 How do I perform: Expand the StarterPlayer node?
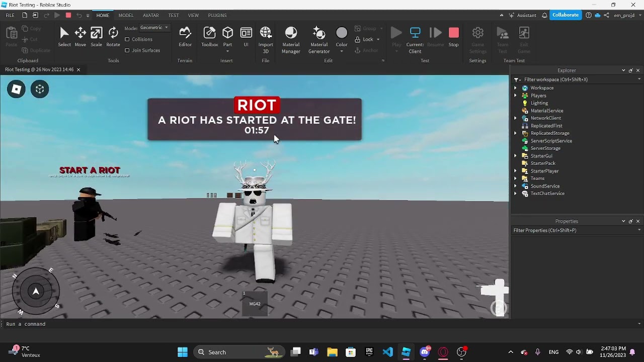click(515, 171)
